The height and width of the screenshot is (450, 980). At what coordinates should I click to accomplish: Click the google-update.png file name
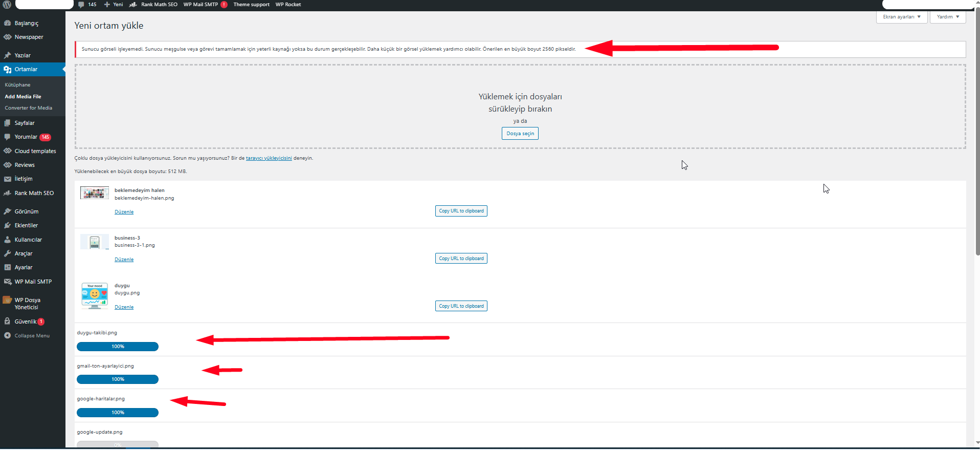[100, 432]
